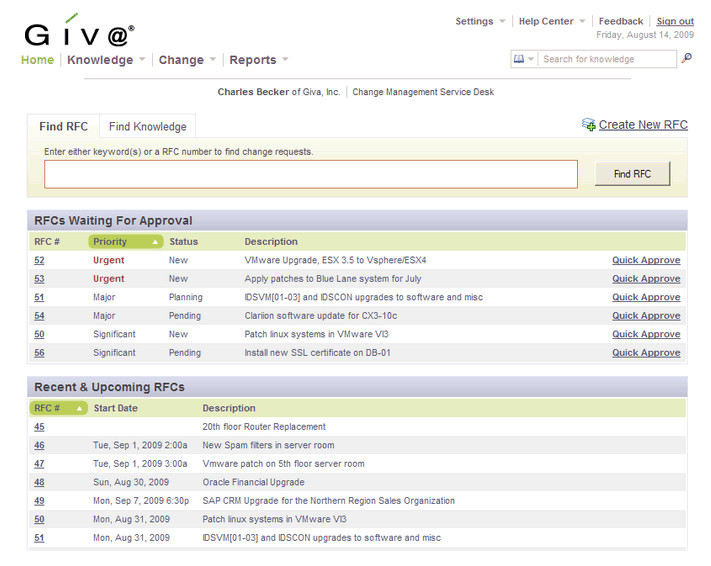Open the Change menu
The height and width of the screenshot is (566, 711).
pos(181,60)
